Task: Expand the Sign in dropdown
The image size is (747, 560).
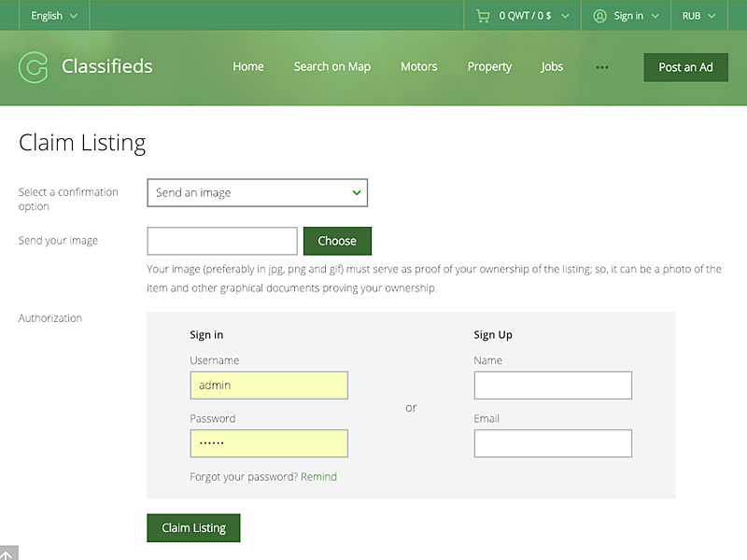Action: coord(627,16)
